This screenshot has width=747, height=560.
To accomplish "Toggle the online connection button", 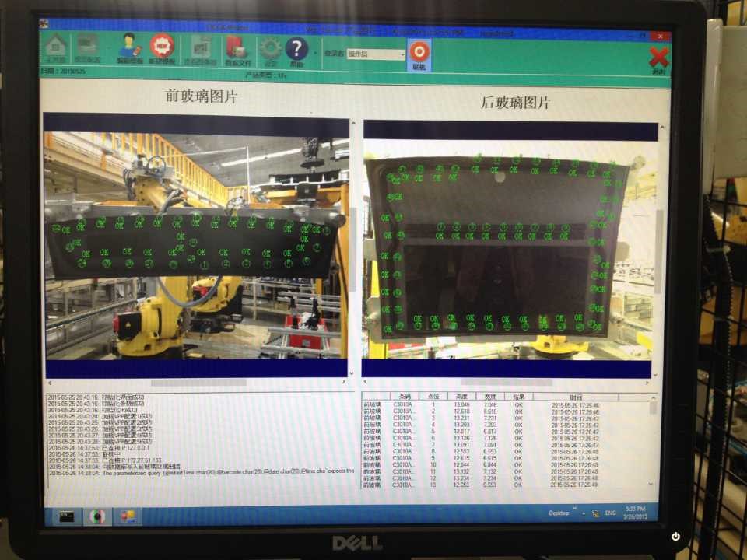I will point(419,54).
